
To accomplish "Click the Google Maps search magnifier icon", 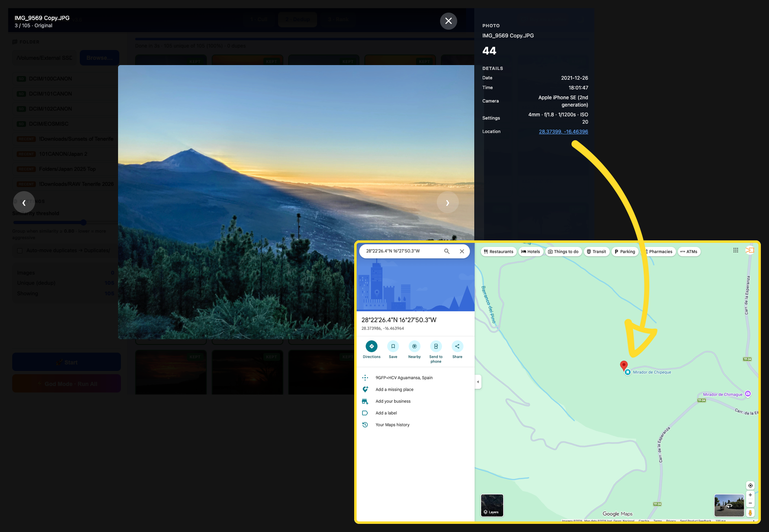I will pyautogui.click(x=447, y=251).
